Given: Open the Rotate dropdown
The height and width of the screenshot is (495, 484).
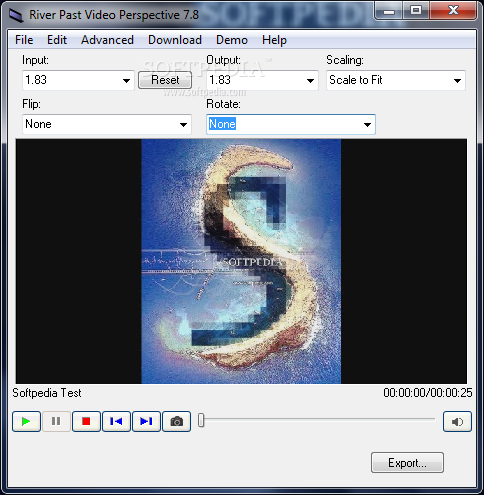Looking at the screenshot, I should click(291, 124).
